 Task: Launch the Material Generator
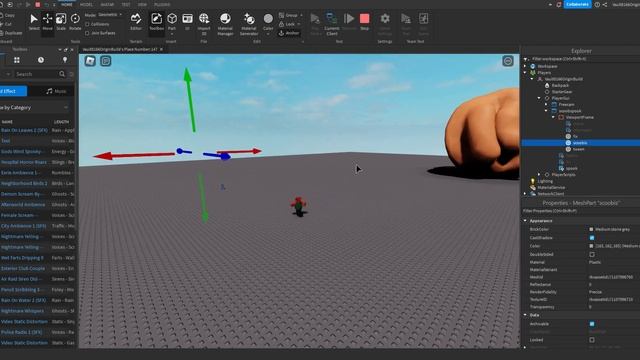click(x=249, y=24)
